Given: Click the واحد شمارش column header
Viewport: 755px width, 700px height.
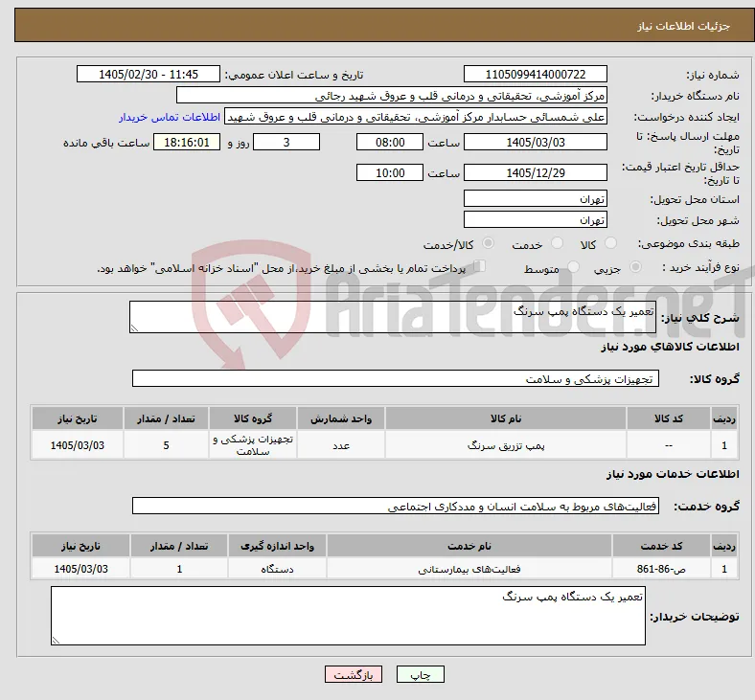Looking at the screenshot, I should point(341,418).
